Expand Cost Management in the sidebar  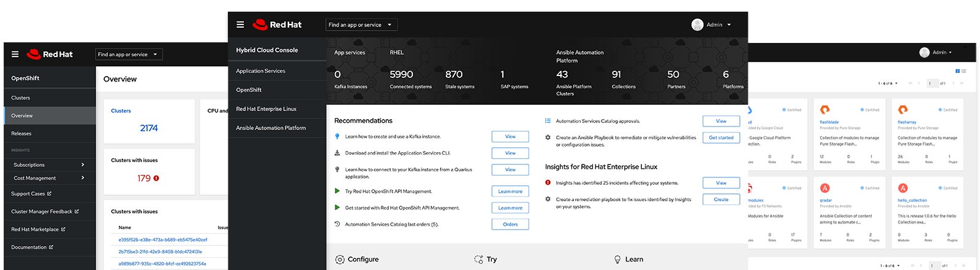(83, 178)
